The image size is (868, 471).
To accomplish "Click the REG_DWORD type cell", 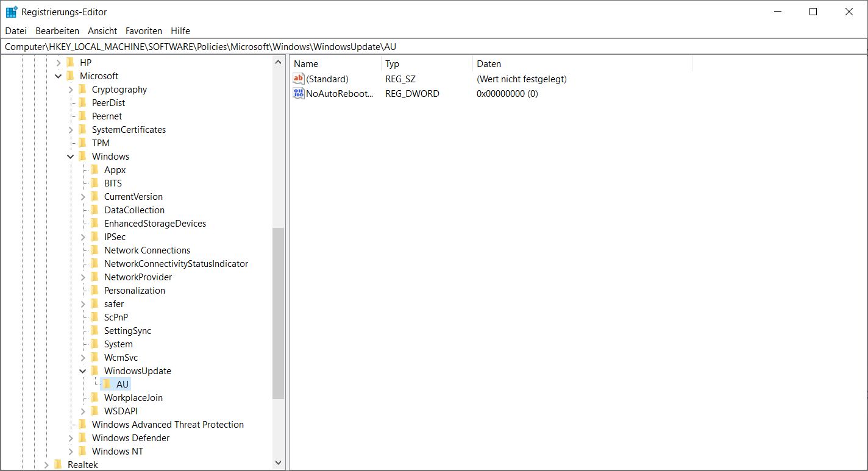I will (412, 93).
